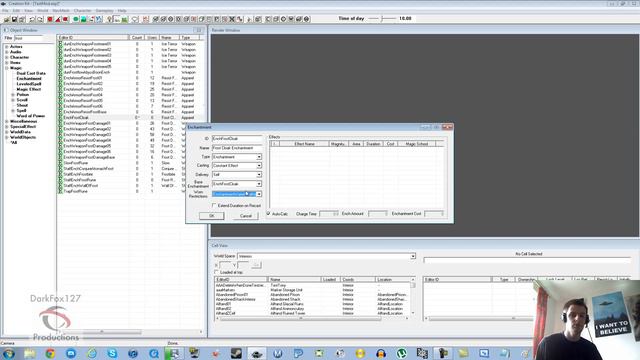Open the Type dropdown in Enchantment dialog

point(259,157)
